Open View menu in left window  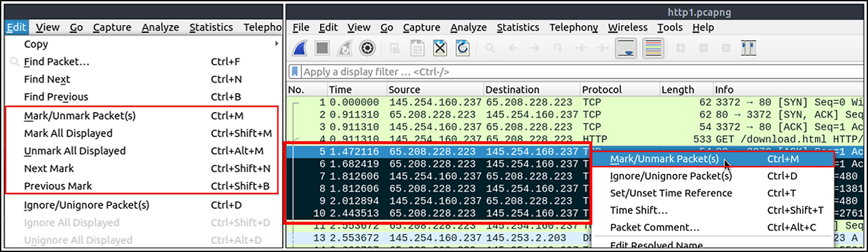tap(48, 27)
